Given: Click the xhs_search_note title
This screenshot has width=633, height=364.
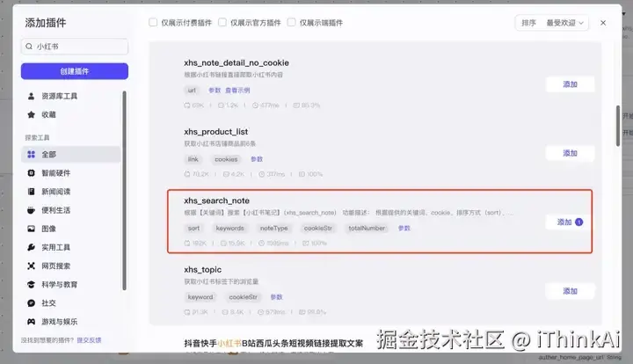Looking at the screenshot, I should point(216,200).
